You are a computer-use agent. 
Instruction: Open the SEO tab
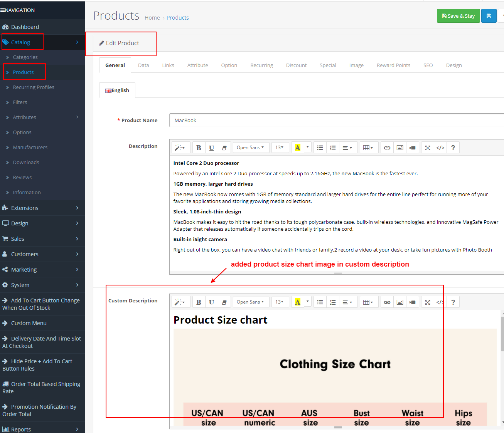click(428, 65)
